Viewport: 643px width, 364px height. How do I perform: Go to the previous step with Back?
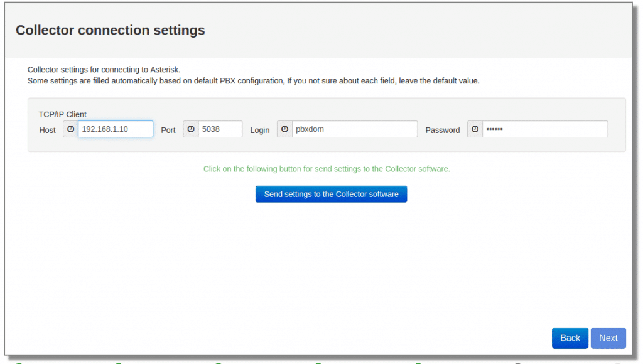(x=570, y=338)
